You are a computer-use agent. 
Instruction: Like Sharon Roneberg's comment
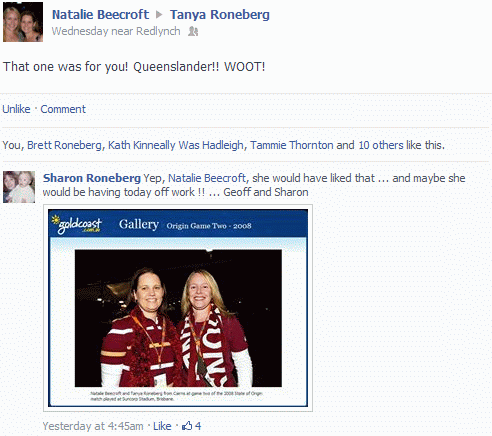tap(162, 426)
